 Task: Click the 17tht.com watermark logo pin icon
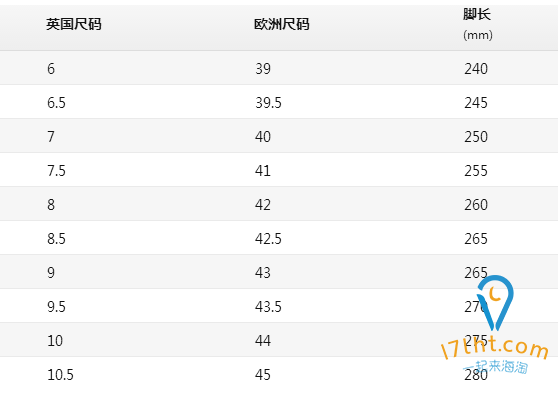coord(495,303)
